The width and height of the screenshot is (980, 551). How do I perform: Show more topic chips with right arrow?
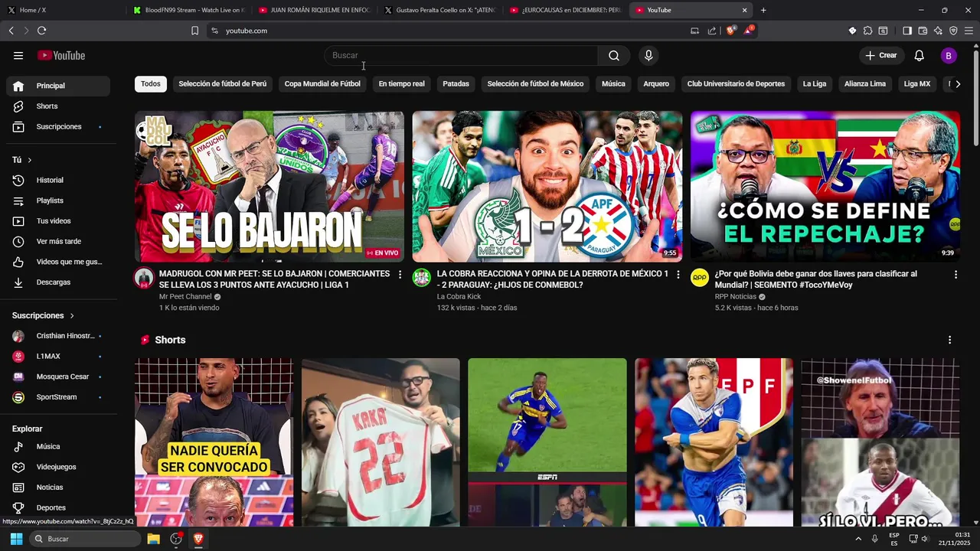coord(957,84)
